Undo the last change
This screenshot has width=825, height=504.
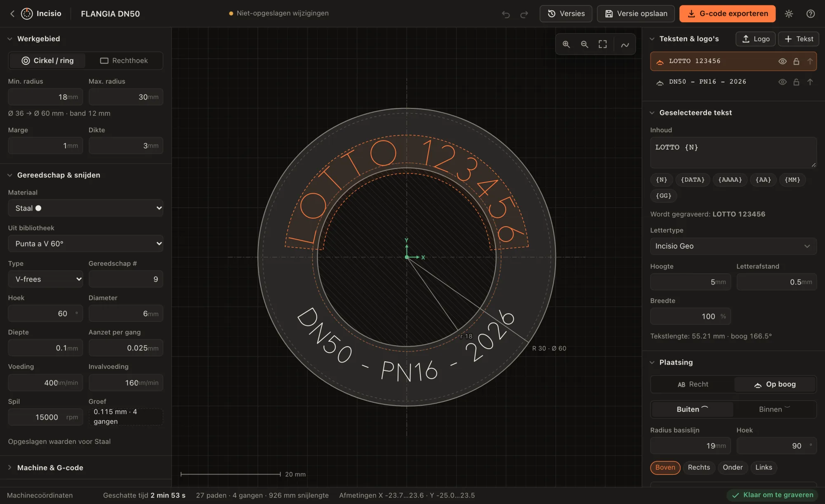(506, 14)
